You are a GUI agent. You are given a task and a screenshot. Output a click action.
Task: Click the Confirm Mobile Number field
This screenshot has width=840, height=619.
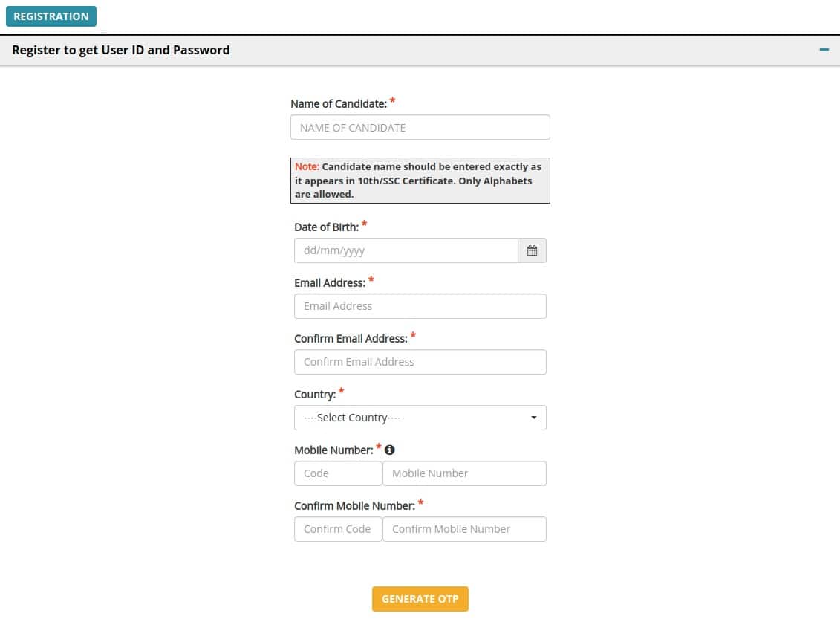pyautogui.click(x=464, y=529)
